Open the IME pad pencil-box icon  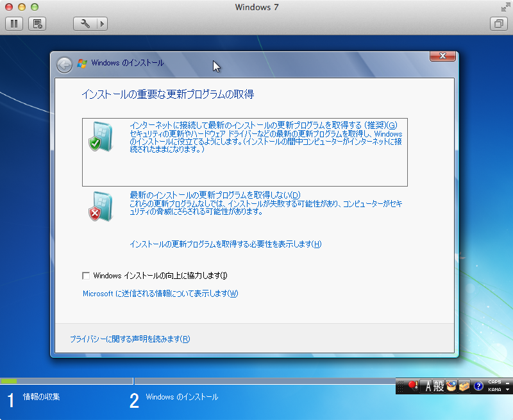pos(451,386)
